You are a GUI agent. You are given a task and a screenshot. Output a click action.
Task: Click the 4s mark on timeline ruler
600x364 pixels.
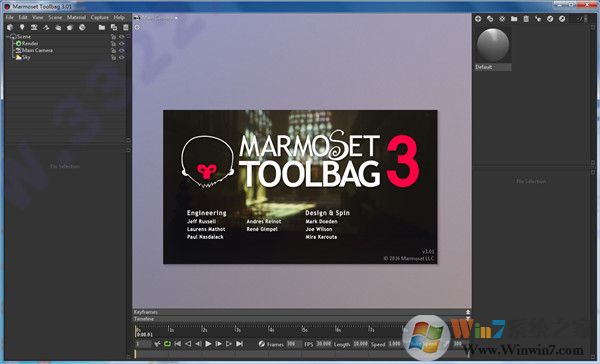coord(271,330)
